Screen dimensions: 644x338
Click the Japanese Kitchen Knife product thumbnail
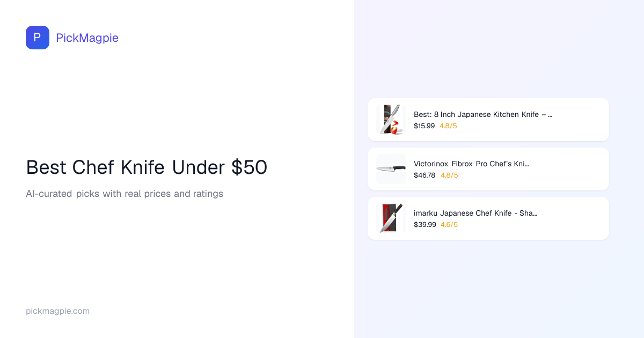391,120
